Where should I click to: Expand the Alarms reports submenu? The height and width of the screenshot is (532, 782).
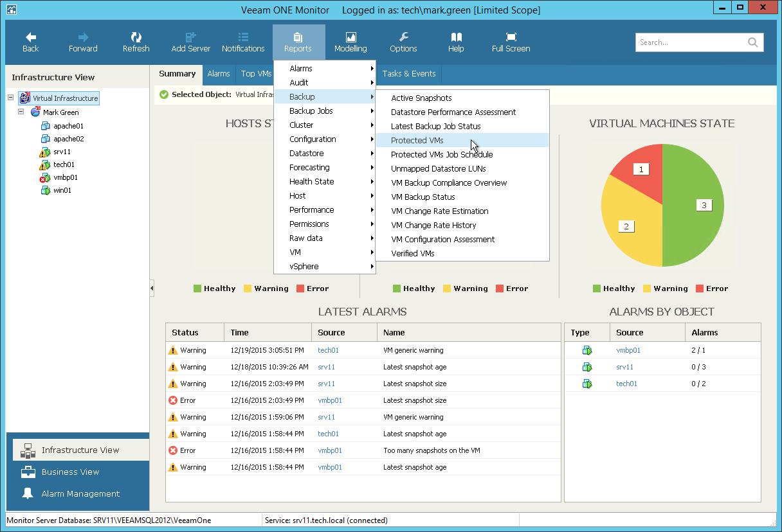[x=325, y=69]
